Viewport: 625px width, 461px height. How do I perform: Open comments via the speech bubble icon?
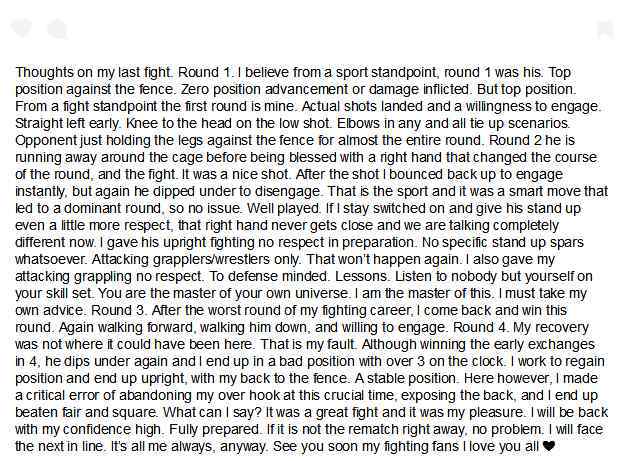[58, 29]
